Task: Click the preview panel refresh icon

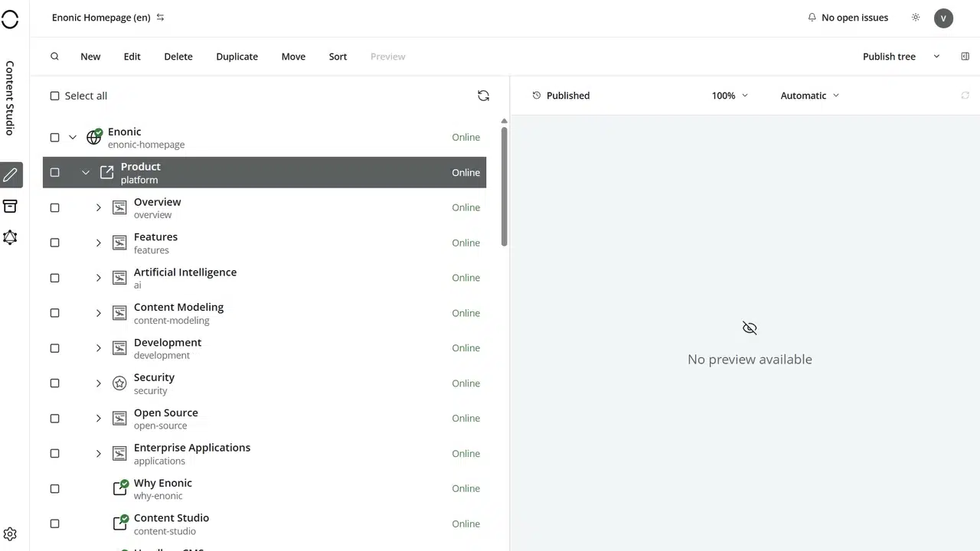Action: pyautogui.click(x=965, y=96)
